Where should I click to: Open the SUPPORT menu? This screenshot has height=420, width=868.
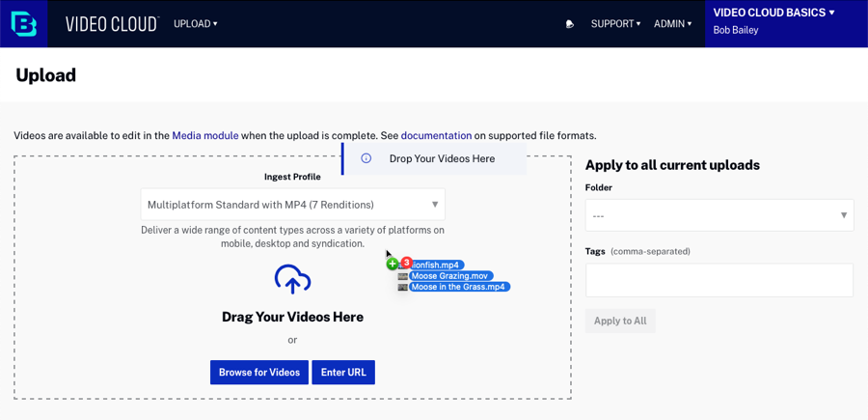(x=615, y=24)
